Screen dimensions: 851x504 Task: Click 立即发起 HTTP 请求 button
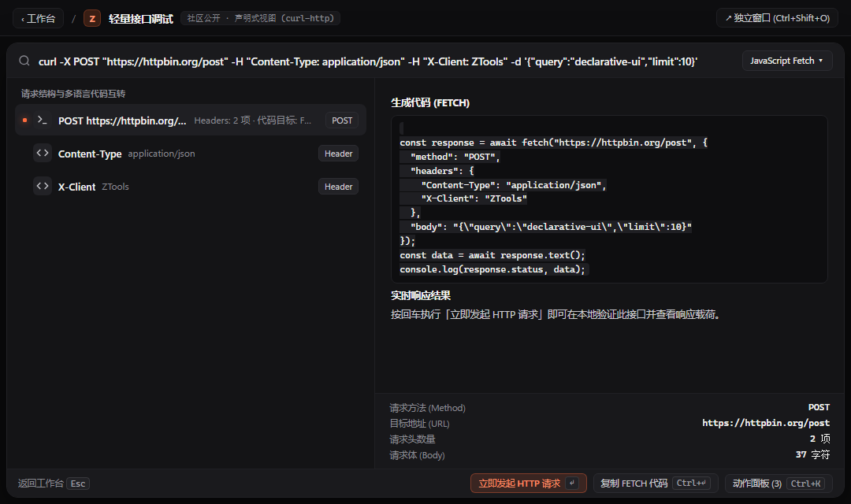[529, 484]
